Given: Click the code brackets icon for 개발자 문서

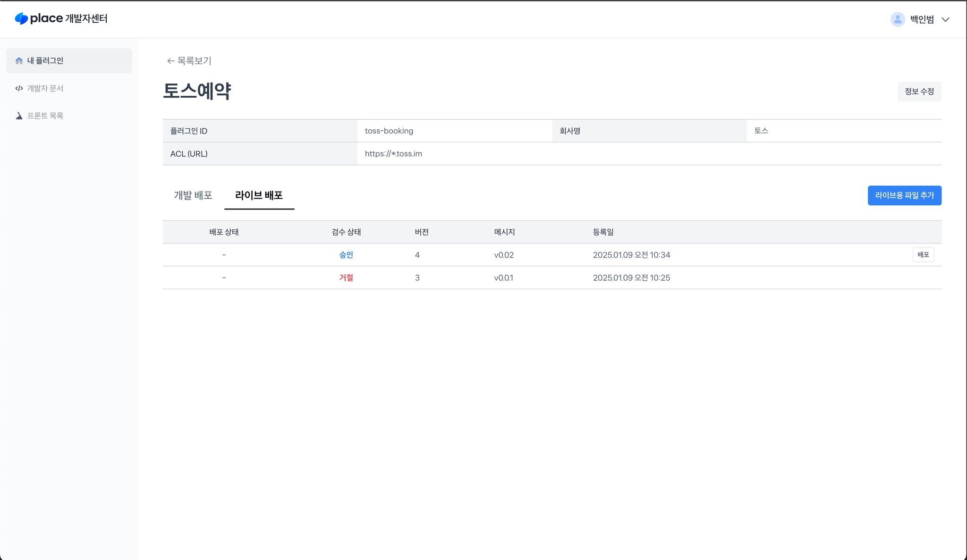Looking at the screenshot, I should (19, 88).
